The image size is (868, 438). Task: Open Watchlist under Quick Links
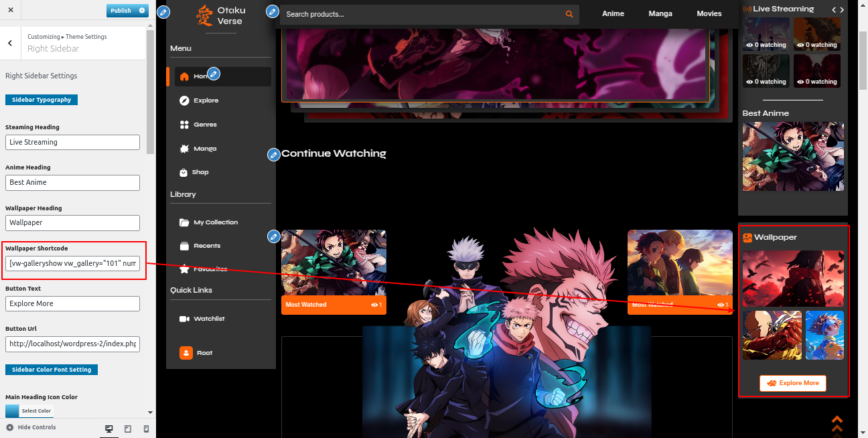(208, 319)
